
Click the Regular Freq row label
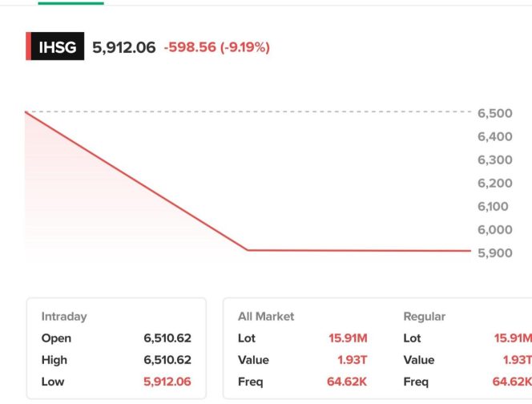[417, 382]
